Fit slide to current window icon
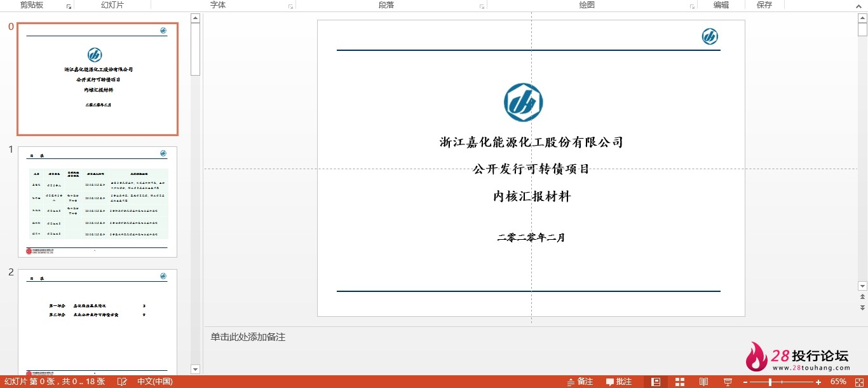Image resolution: width=868 pixels, height=388 pixels. (858, 382)
